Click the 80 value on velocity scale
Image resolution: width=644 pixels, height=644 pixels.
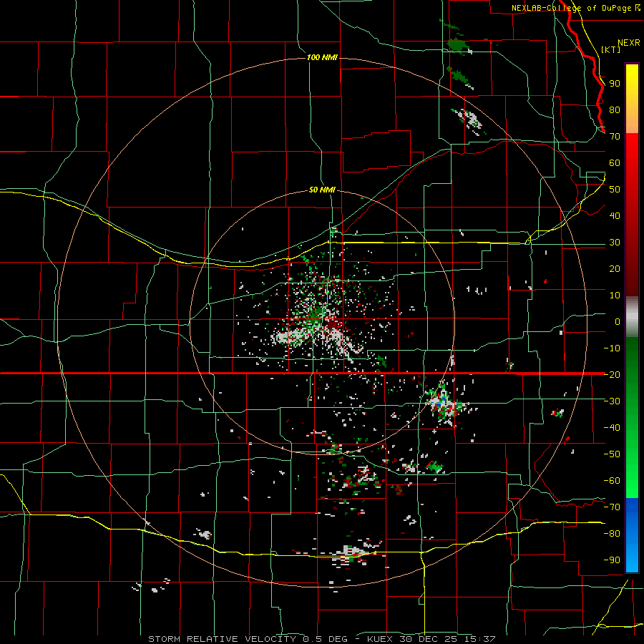(x=615, y=109)
